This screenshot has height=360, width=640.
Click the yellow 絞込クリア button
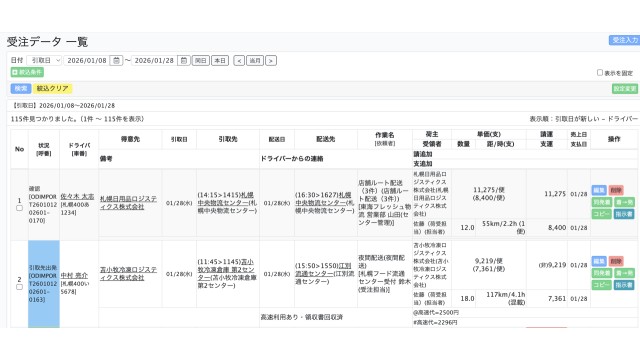coord(52,89)
